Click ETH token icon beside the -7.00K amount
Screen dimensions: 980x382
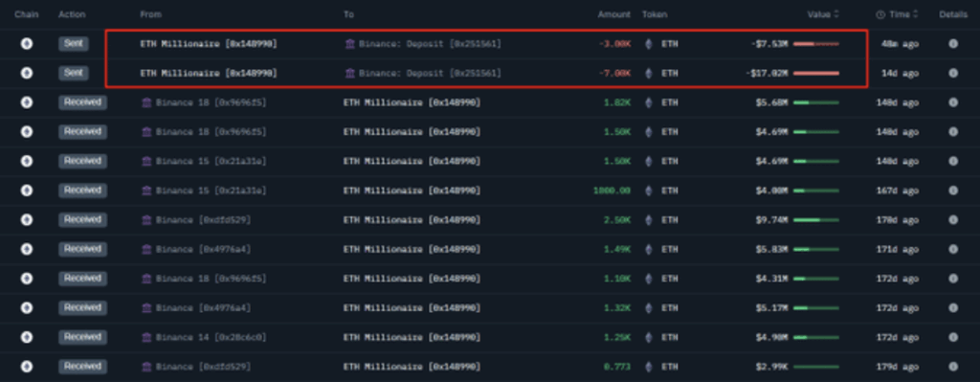point(648,73)
